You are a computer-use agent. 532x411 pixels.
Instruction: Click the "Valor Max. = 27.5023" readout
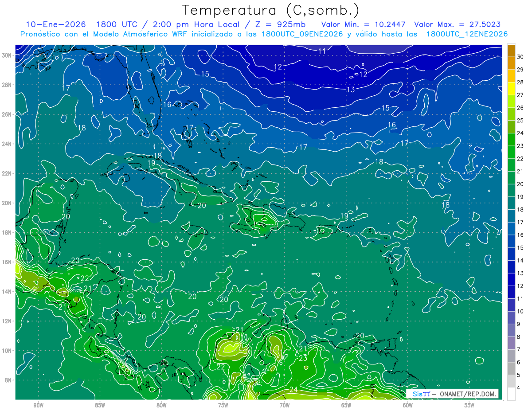pos(458,24)
